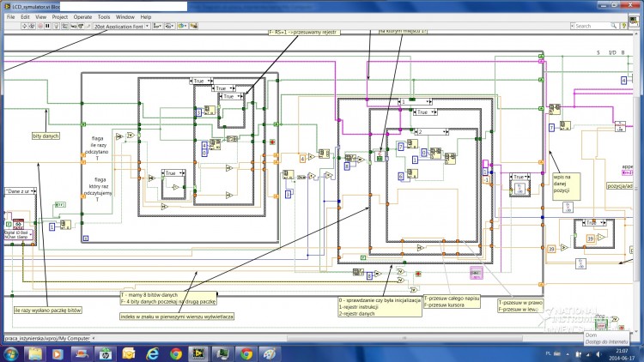This screenshot has width=644, height=362.
Task: Click the 'bity danych' comment label
Action: (x=46, y=136)
